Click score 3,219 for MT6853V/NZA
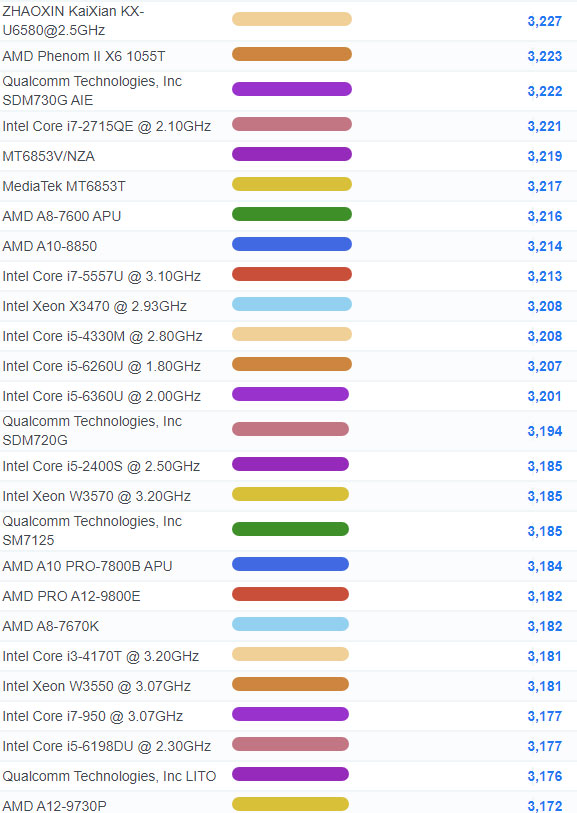This screenshot has height=813, width=577. [545, 156]
